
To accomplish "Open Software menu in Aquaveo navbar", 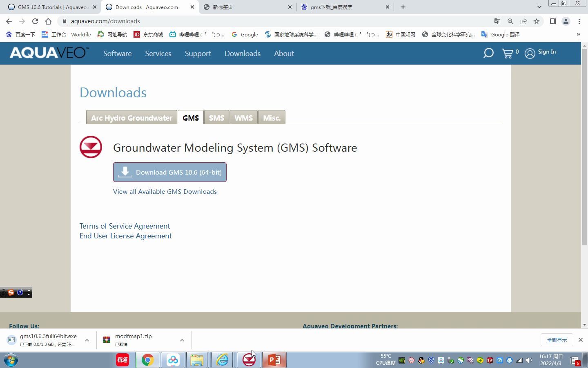I will 117,53.
